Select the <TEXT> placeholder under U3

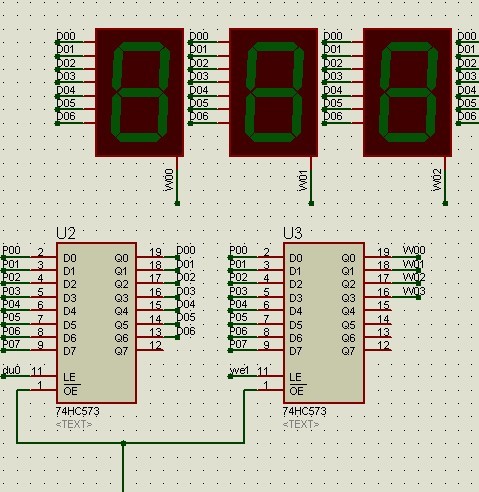(x=301, y=424)
